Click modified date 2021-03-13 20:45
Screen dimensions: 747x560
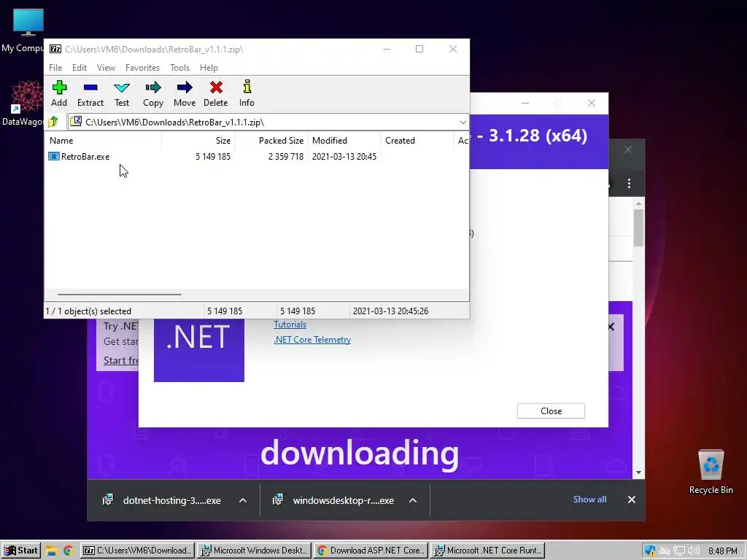[344, 157]
